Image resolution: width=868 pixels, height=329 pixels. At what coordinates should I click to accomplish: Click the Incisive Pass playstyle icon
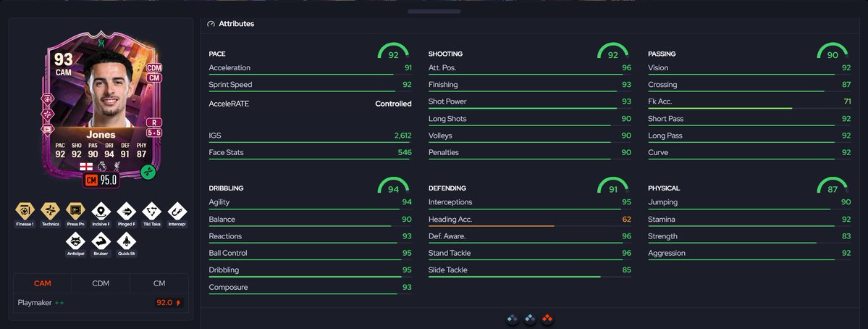(x=101, y=211)
